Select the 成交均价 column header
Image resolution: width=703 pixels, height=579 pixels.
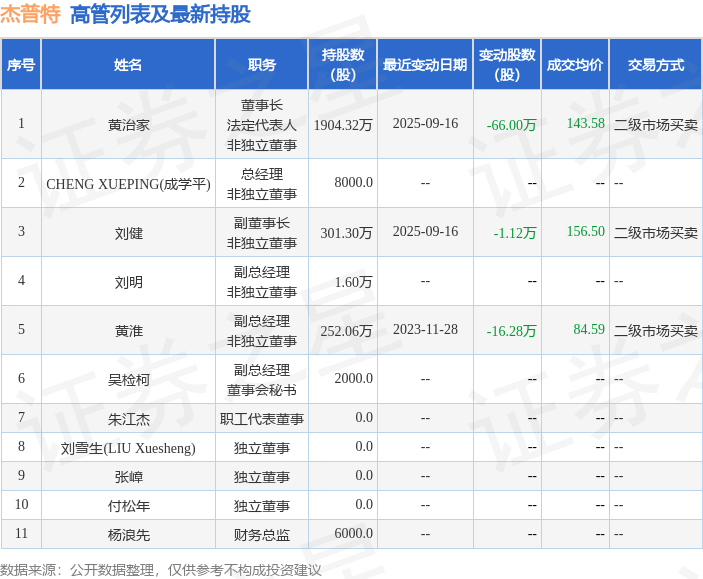[x=575, y=65]
